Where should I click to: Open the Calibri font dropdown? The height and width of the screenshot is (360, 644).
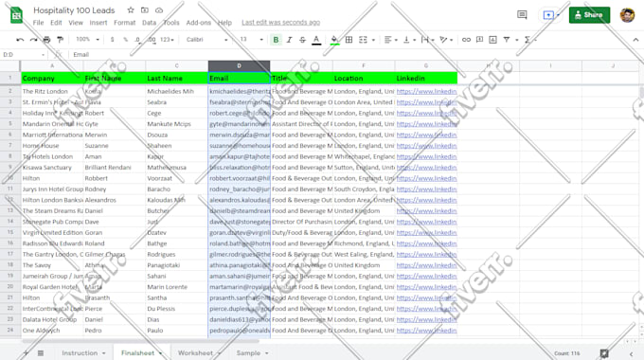coord(207,40)
